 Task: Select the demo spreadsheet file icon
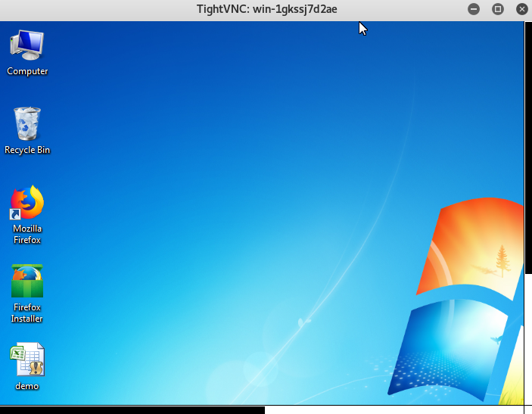(27, 360)
